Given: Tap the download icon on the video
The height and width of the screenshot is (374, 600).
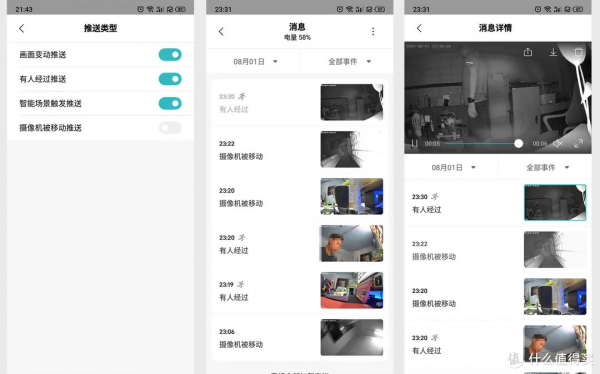Looking at the screenshot, I should pyautogui.click(x=553, y=52).
